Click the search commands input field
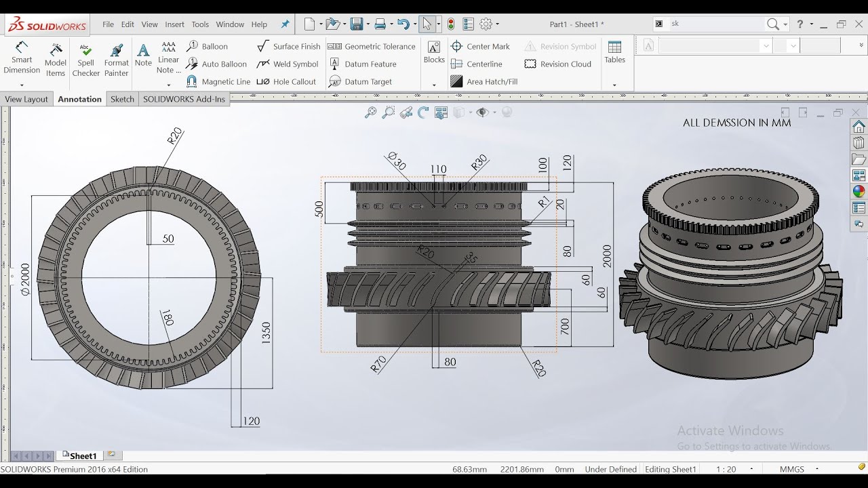Image resolution: width=868 pixels, height=488 pixels. click(716, 24)
